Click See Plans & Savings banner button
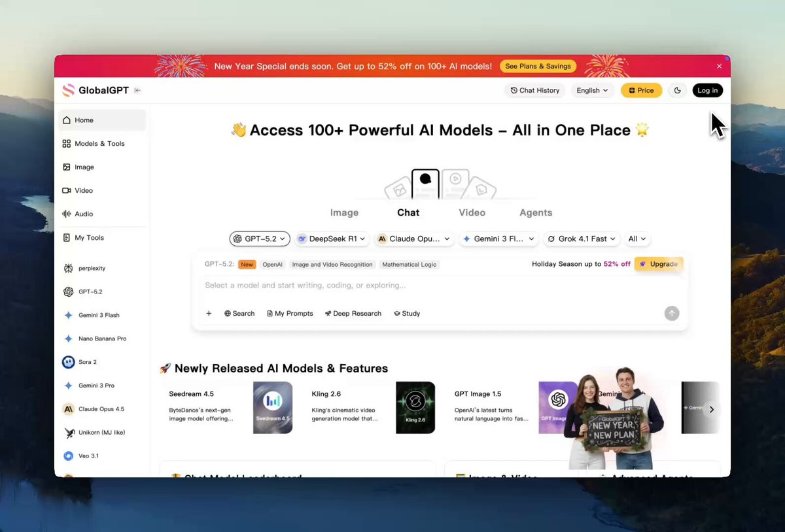785x532 pixels. [538, 66]
